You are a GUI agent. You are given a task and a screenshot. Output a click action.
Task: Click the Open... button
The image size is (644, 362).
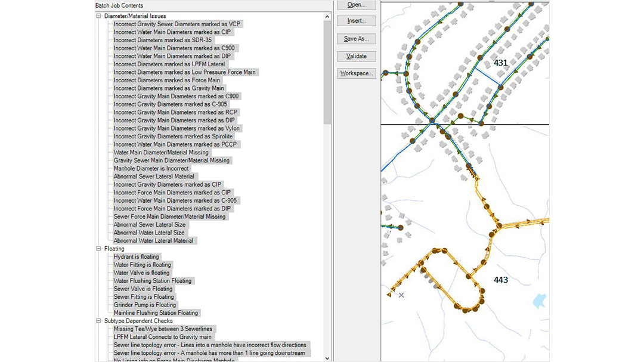(356, 5)
